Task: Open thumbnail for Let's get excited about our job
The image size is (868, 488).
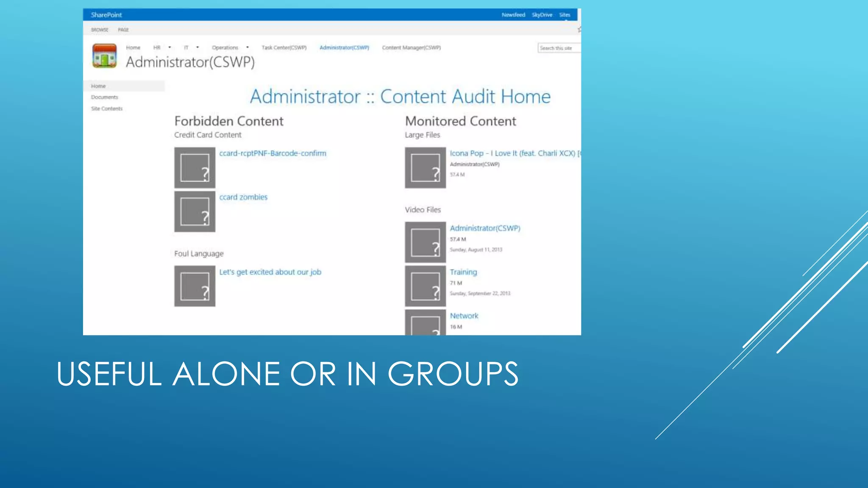Action: [195, 286]
